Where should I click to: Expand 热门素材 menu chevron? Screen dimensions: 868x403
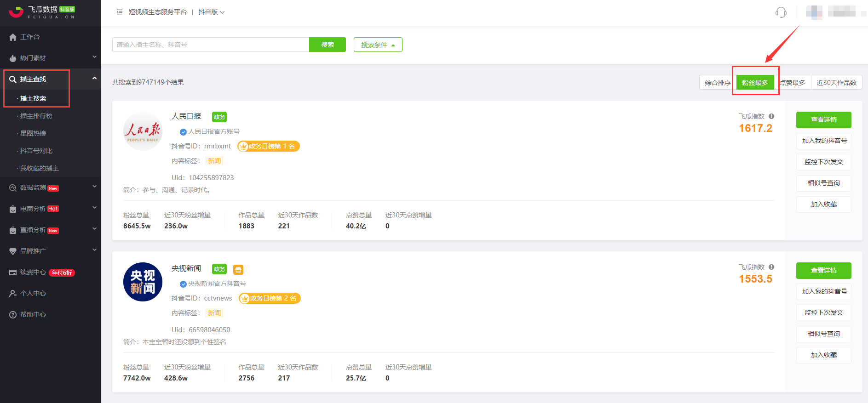pyautogui.click(x=94, y=57)
